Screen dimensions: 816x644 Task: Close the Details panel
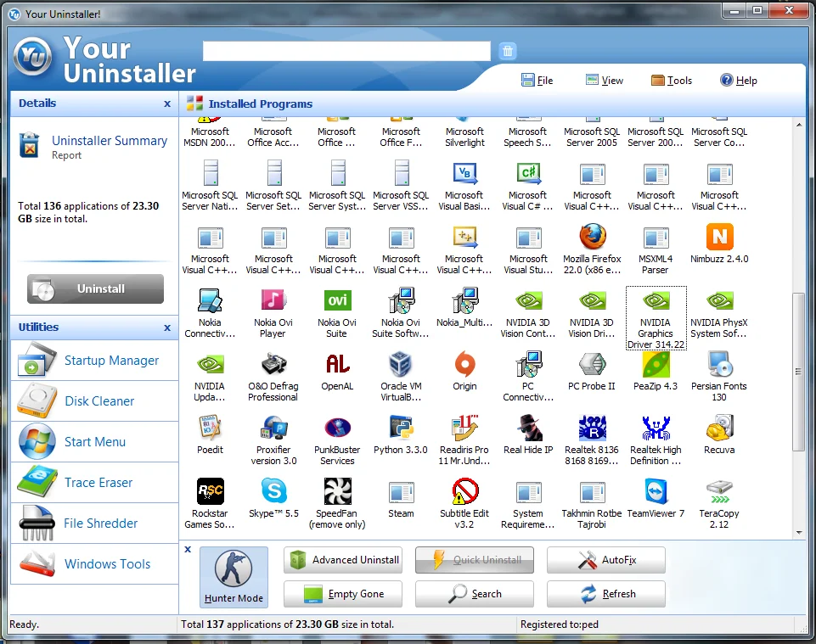(167, 104)
